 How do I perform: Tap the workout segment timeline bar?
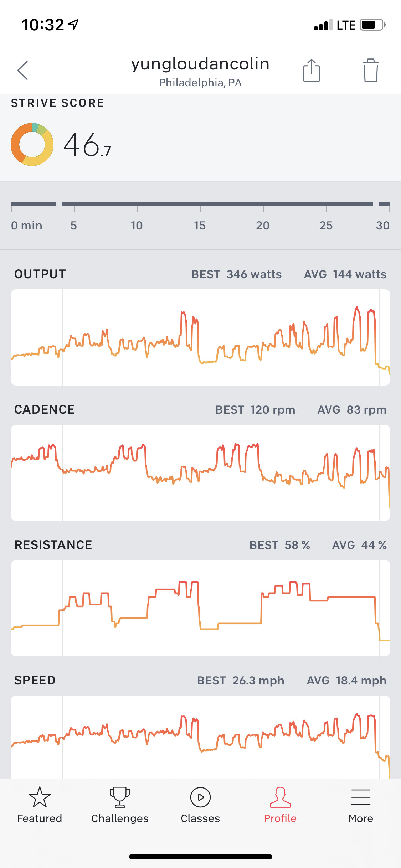pos(217,204)
